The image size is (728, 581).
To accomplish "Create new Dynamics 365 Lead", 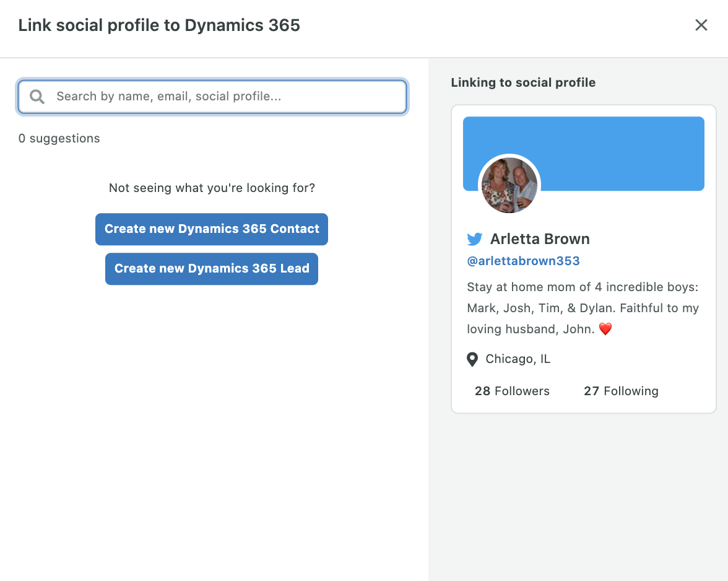I will [x=212, y=268].
